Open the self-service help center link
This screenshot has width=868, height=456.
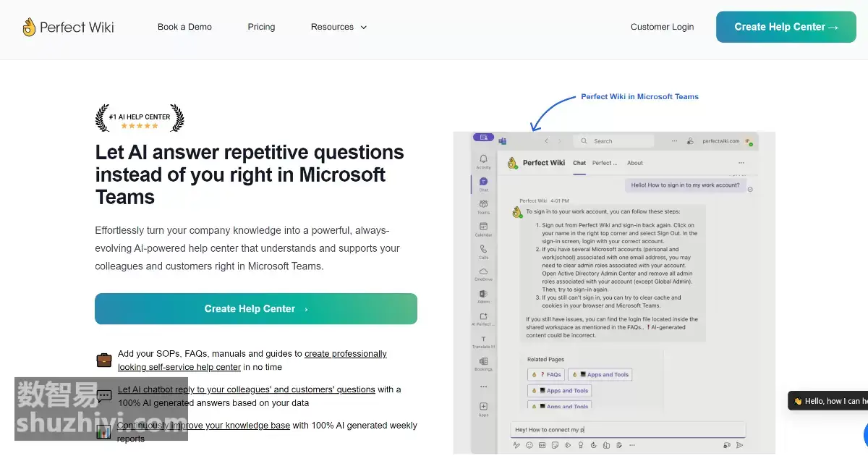[252, 360]
